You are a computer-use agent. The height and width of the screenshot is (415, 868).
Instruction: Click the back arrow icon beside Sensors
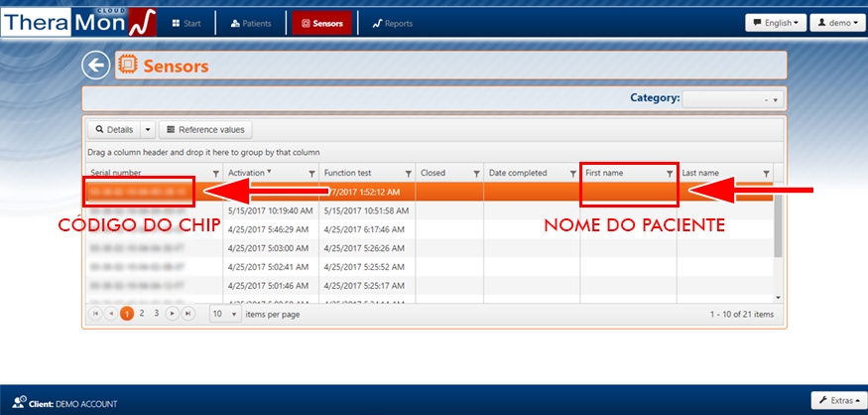(x=95, y=66)
